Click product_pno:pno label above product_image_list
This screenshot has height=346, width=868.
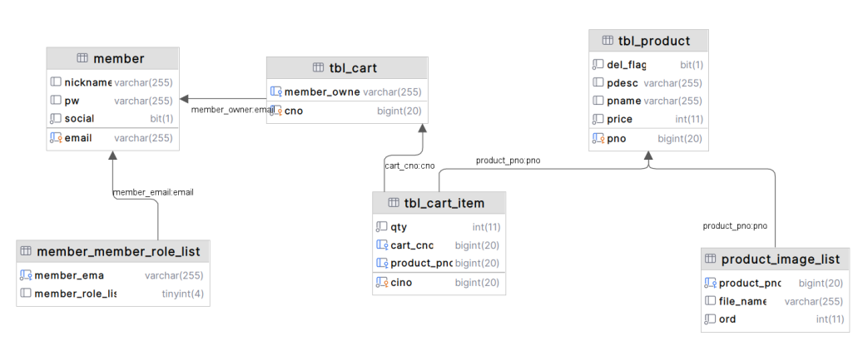735,226
